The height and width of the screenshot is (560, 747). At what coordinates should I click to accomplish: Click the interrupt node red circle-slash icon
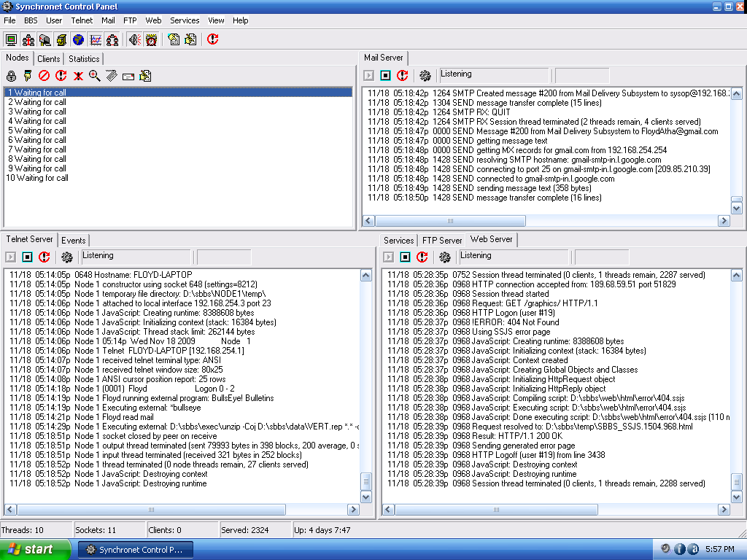(x=44, y=76)
